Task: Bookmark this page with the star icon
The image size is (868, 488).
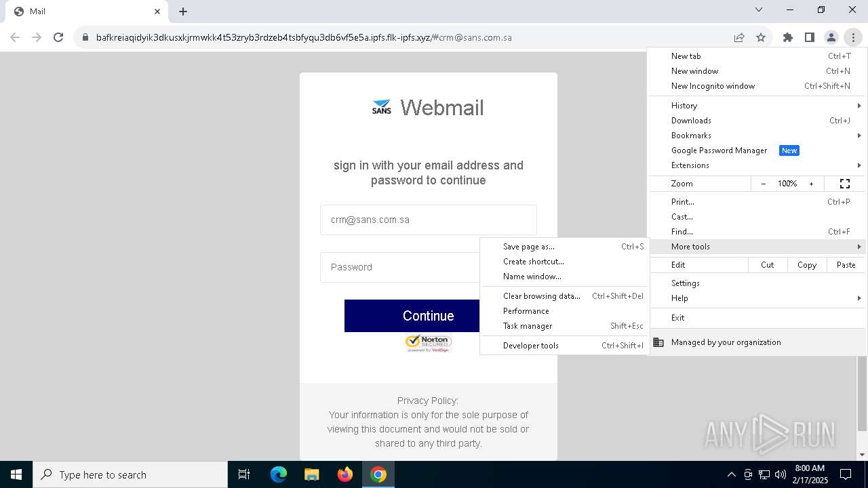Action: coord(761,37)
